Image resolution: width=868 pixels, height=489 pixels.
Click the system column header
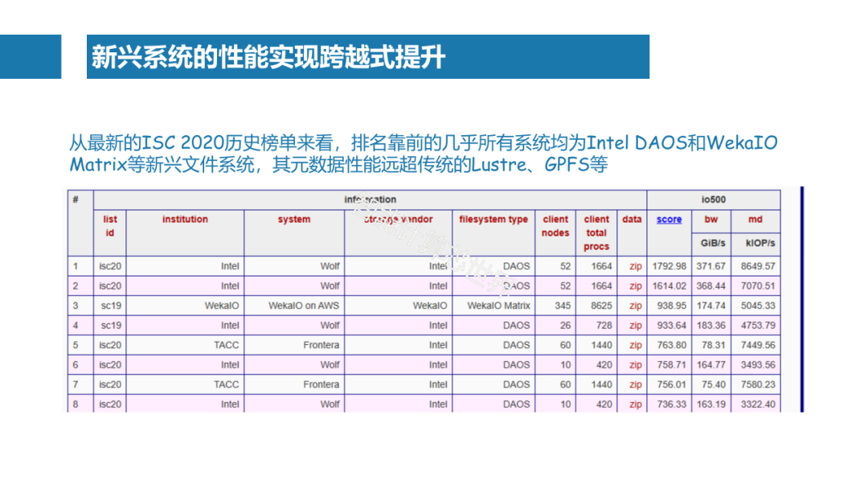(x=294, y=220)
